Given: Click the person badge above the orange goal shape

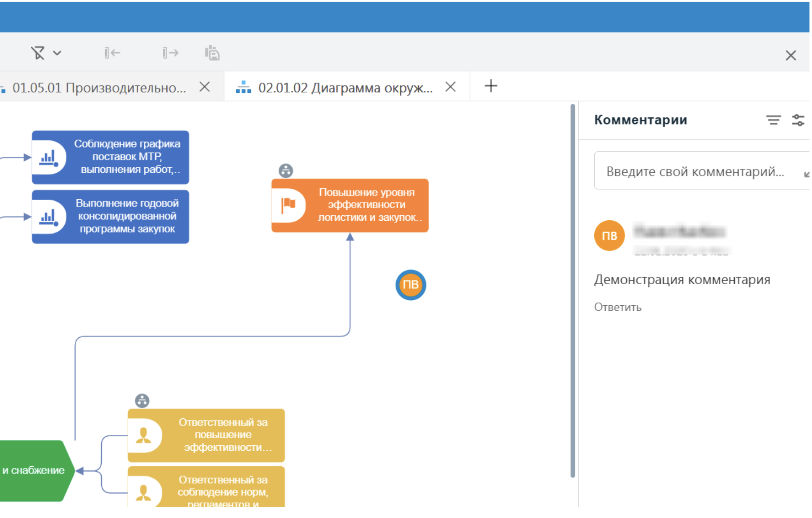Looking at the screenshot, I should [285, 171].
